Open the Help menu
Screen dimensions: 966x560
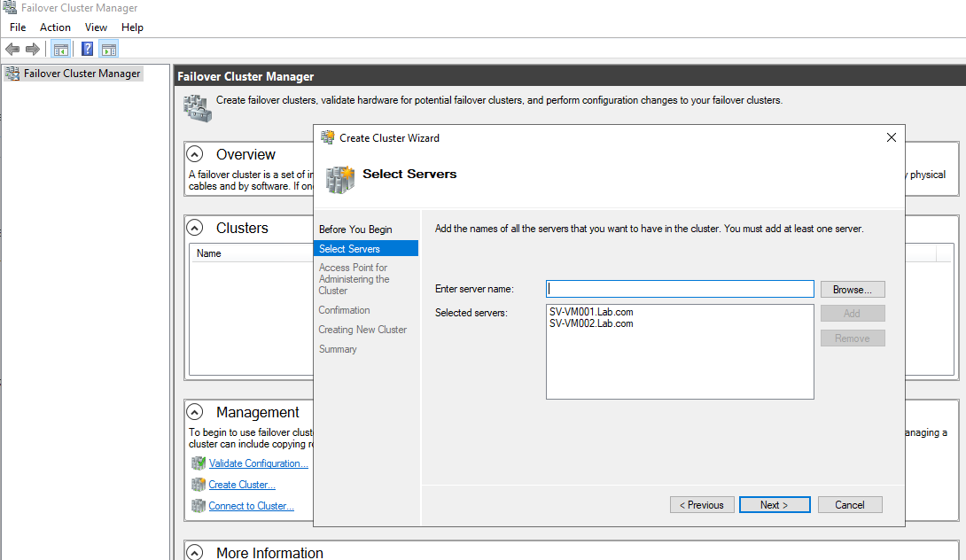pyautogui.click(x=132, y=27)
